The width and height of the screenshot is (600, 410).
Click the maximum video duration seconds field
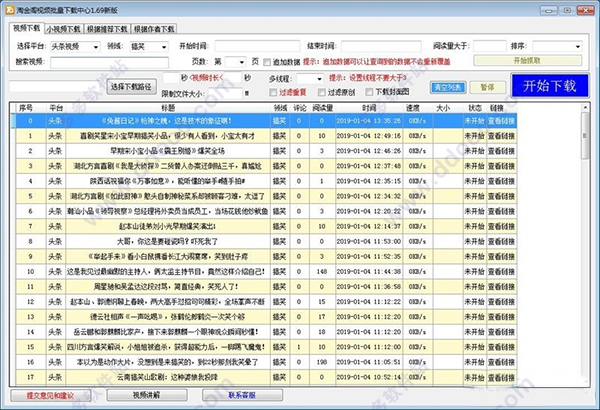(233, 78)
